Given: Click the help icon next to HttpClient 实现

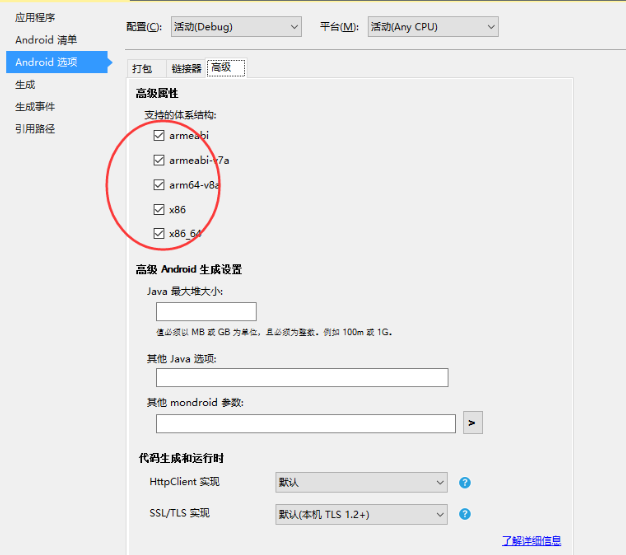Looking at the screenshot, I should (465, 483).
